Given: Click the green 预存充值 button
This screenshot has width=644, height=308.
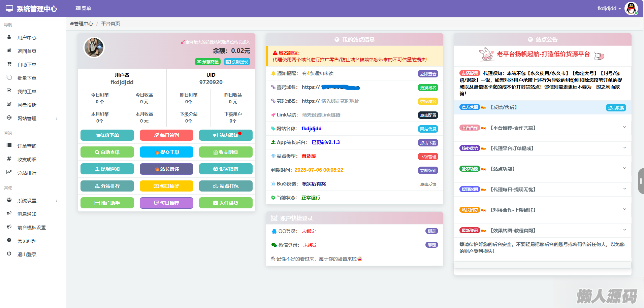Looking at the screenshot, I should pos(208,62).
